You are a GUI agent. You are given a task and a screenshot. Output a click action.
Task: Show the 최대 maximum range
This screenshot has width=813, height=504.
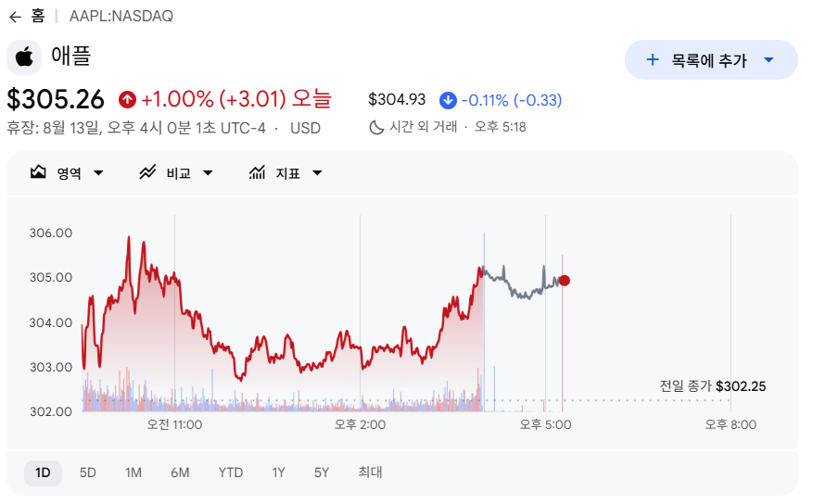point(370,472)
